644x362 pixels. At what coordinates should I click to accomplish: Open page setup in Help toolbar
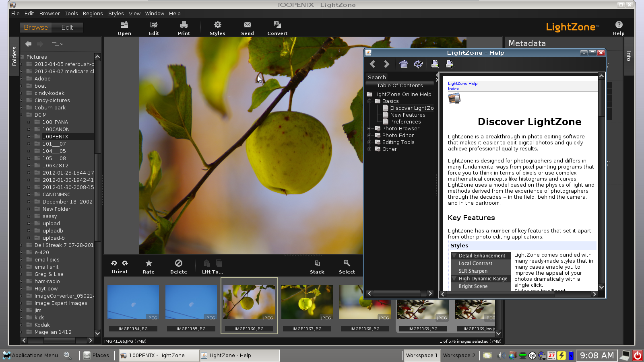[450, 64]
